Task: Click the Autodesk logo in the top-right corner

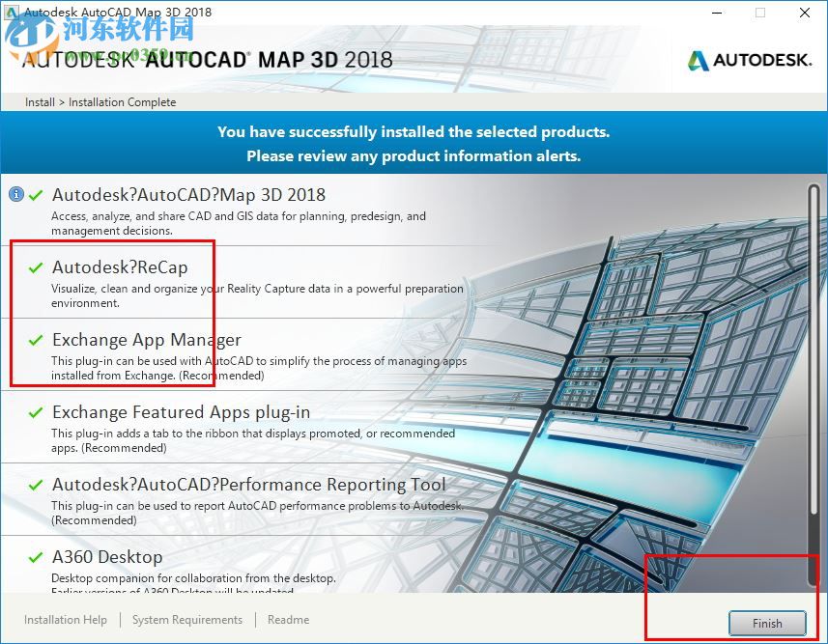Action: click(749, 59)
